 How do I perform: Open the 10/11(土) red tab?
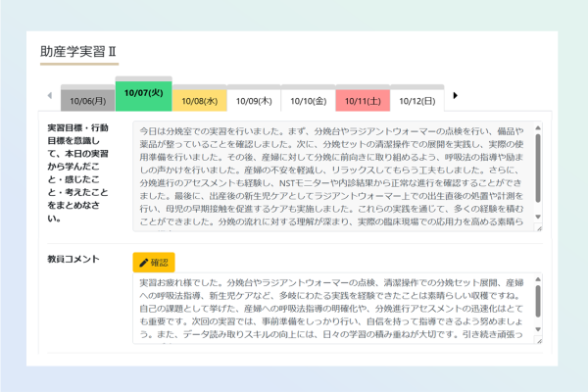363,100
